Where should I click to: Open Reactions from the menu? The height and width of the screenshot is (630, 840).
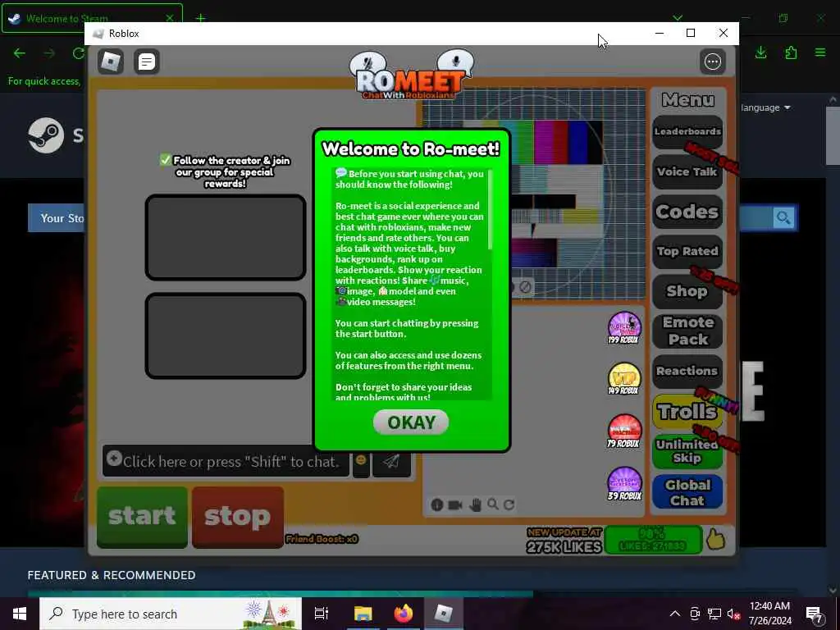[687, 371]
